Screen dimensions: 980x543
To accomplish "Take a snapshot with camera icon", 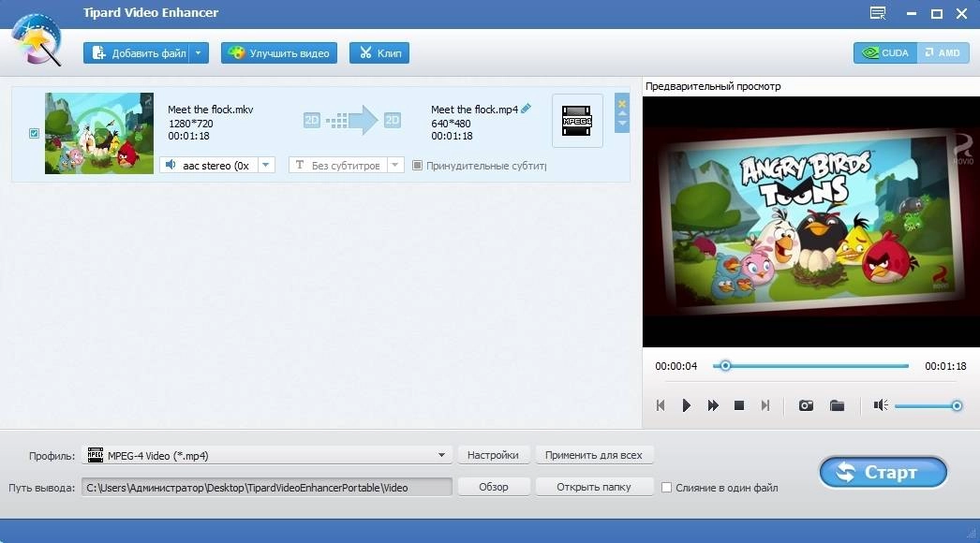I will [x=807, y=405].
